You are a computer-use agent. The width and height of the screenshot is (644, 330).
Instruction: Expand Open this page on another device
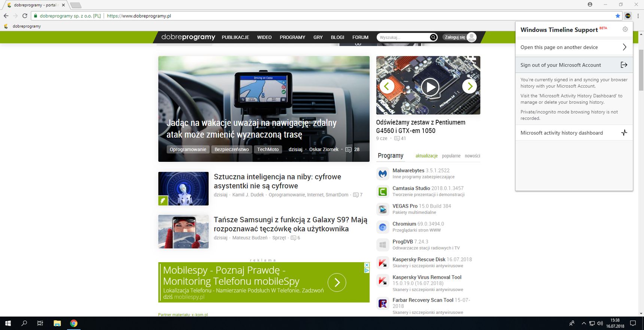(x=574, y=47)
